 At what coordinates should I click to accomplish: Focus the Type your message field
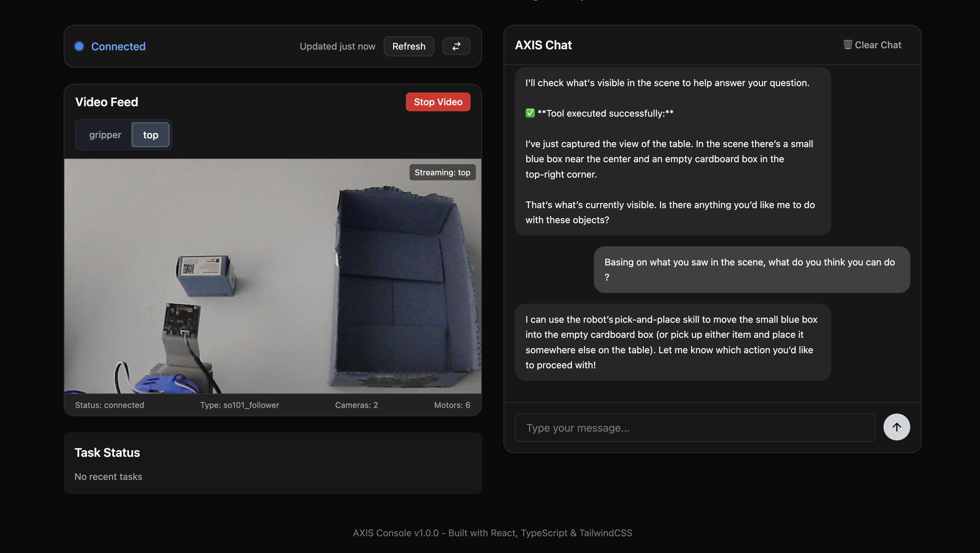point(694,428)
